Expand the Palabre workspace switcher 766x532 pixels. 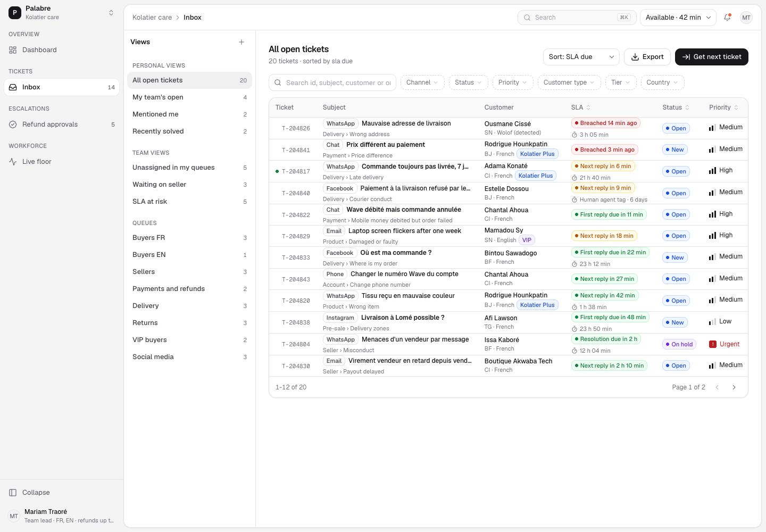[x=111, y=13]
